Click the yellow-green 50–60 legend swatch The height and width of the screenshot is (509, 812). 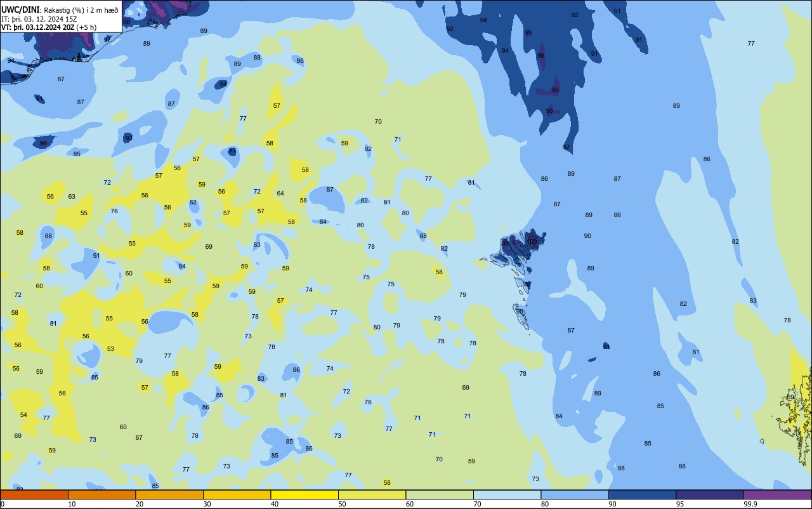(x=372, y=494)
